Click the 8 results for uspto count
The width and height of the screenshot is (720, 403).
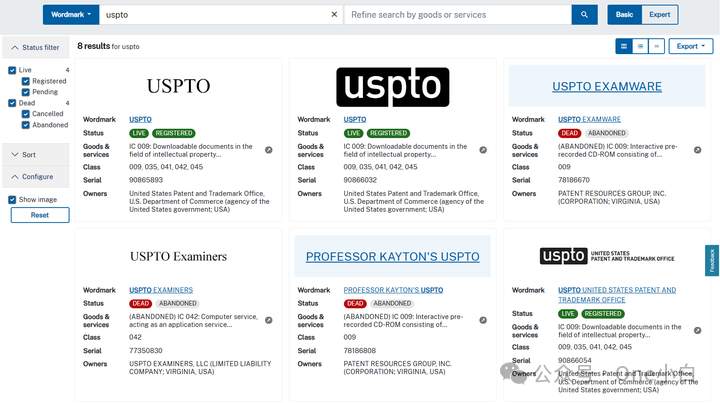coord(108,46)
